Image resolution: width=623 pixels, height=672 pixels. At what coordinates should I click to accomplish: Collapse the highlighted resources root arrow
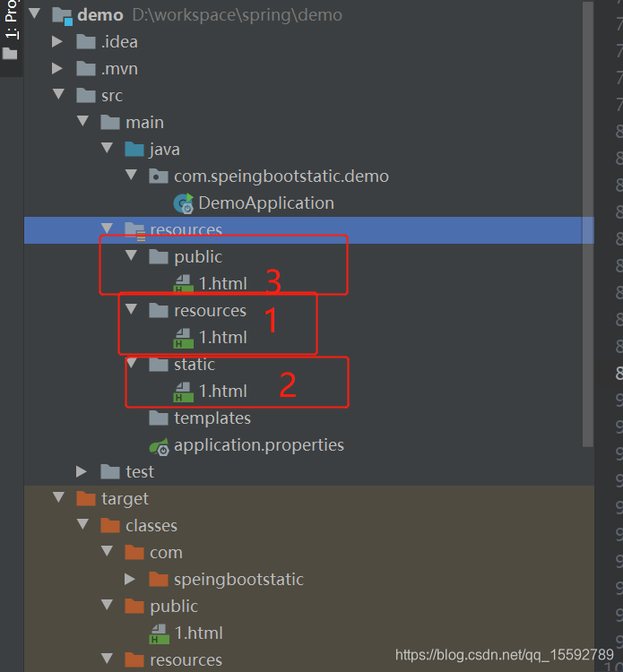107,228
